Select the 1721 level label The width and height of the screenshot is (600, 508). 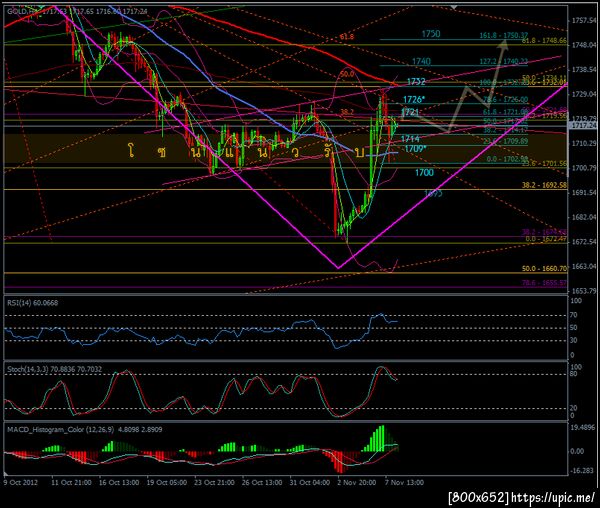410,112
